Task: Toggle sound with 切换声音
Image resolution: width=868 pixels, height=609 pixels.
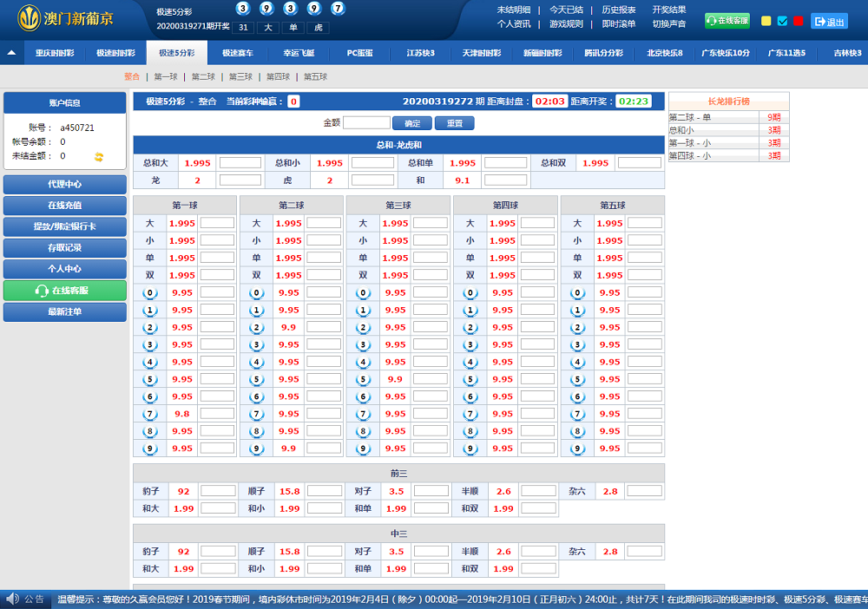Action: 669,24
